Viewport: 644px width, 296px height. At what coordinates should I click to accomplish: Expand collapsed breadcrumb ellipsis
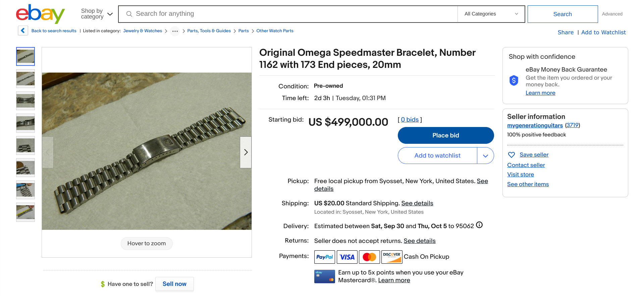tap(175, 31)
